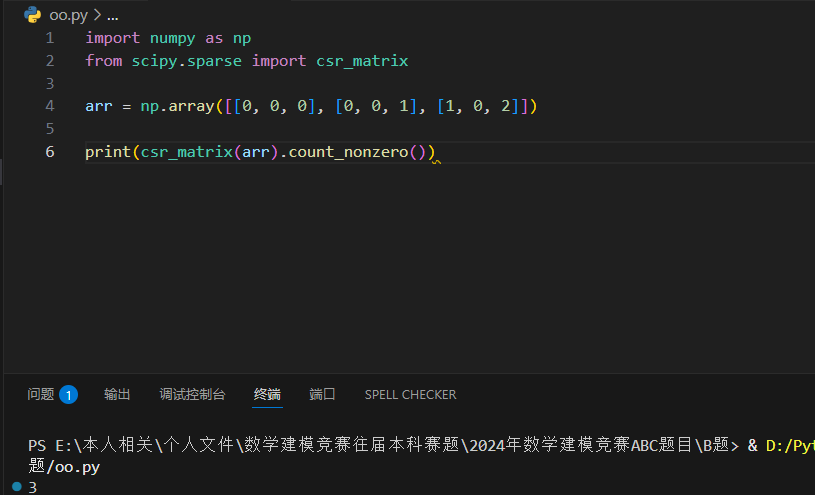Click line number 1 in the gutter
815x495 pixels.
coord(50,38)
